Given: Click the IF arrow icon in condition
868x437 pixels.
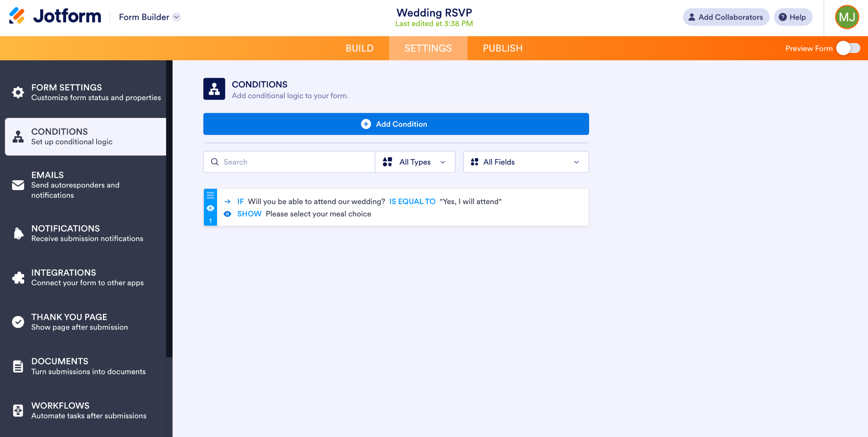Looking at the screenshot, I should coord(228,202).
